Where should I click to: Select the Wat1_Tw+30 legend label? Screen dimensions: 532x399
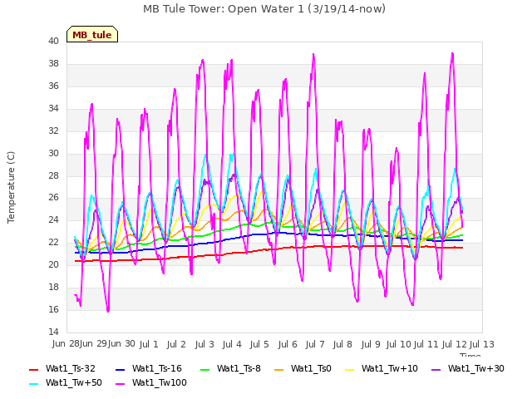coord(476,368)
